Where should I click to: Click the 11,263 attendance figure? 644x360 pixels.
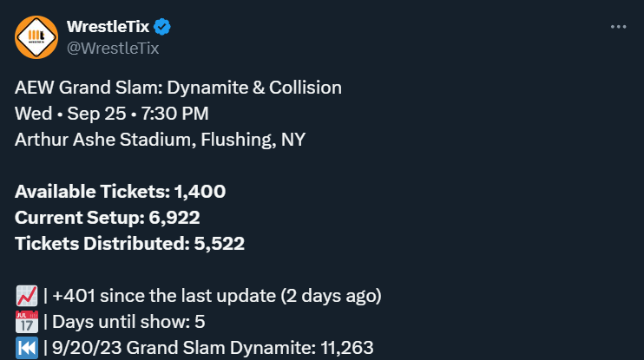[x=347, y=348]
